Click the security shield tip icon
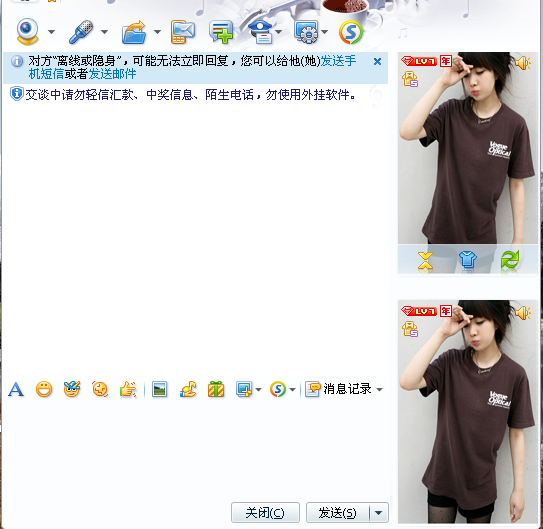 [17, 94]
